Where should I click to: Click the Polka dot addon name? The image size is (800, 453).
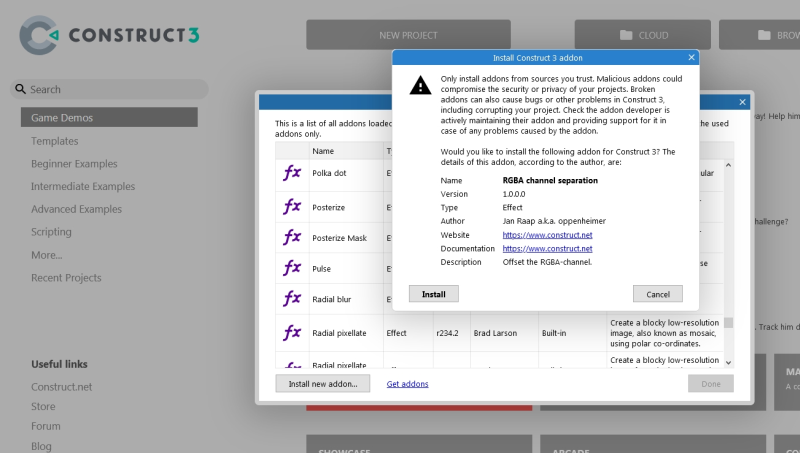(329, 173)
